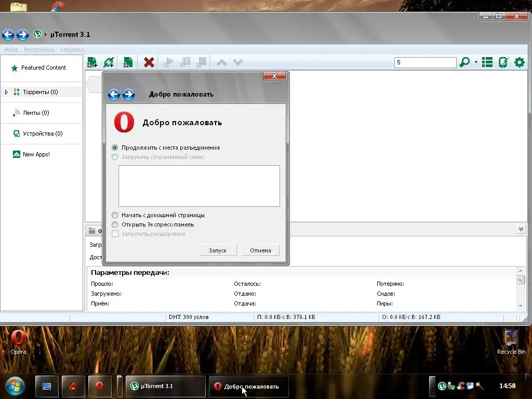Click the Move down queue arrow
Viewport: 532px width, 399px height.
(x=238, y=62)
